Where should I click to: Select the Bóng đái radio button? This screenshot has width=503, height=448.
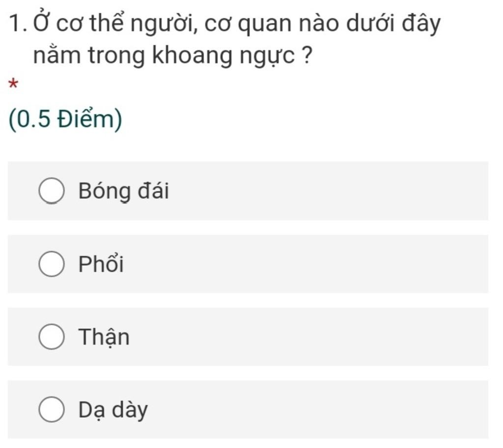[51, 191]
